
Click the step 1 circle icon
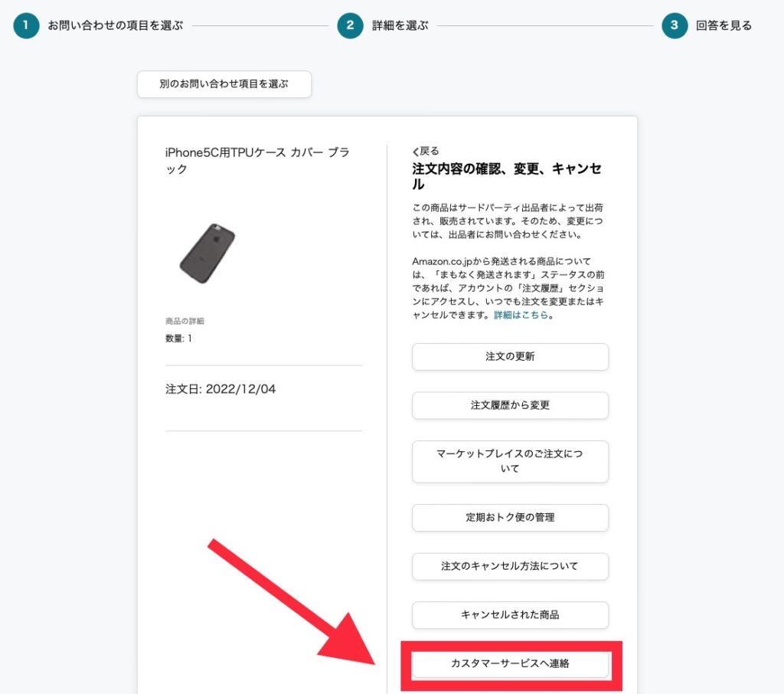coord(26,25)
